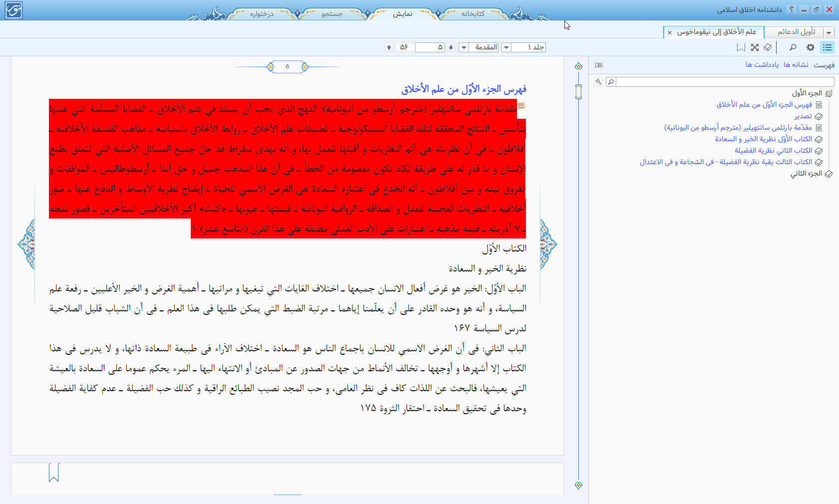Switch to the تأويل الدعائم document tab
839x504 pixels.
[796, 32]
